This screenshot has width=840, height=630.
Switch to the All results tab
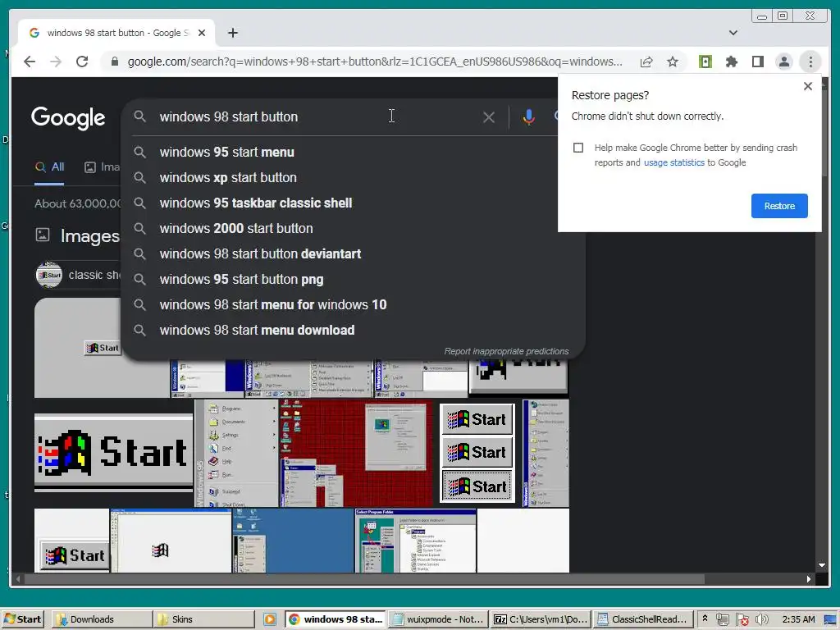(49, 167)
